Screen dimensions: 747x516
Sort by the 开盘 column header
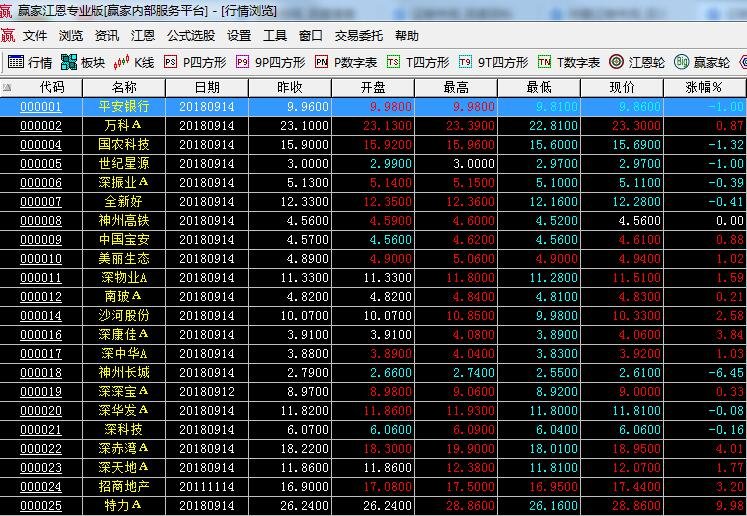[373, 88]
